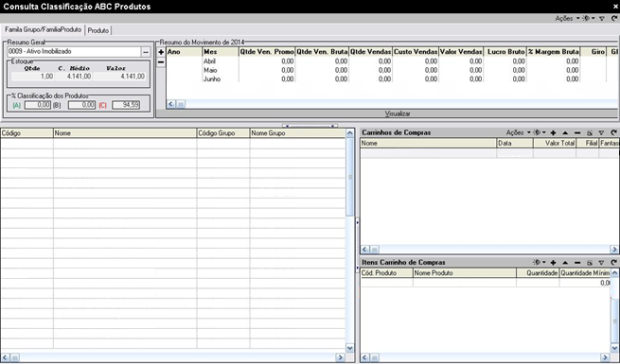
Task: Click the up triangle icon in Carrinhos de Compras toolbar
Action: click(565, 133)
